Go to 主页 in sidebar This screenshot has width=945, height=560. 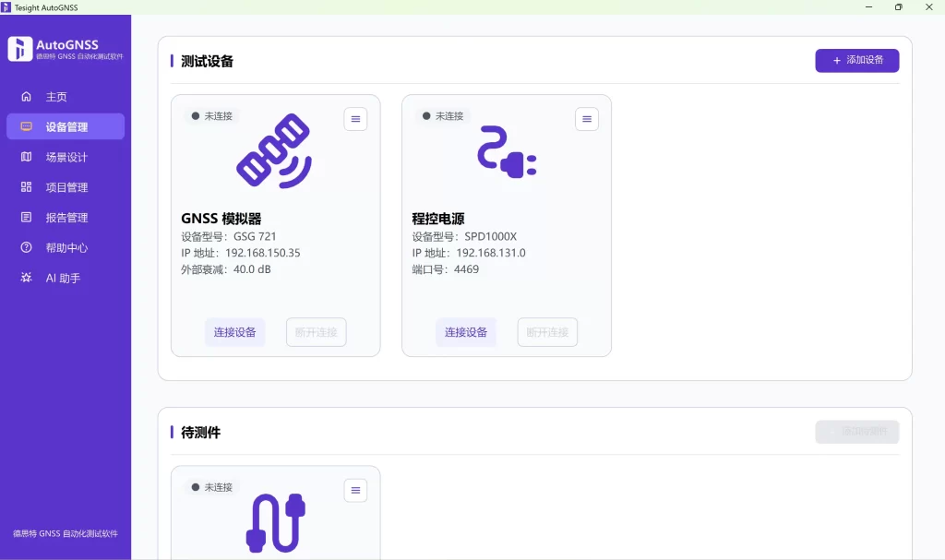[x=66, y=97]
